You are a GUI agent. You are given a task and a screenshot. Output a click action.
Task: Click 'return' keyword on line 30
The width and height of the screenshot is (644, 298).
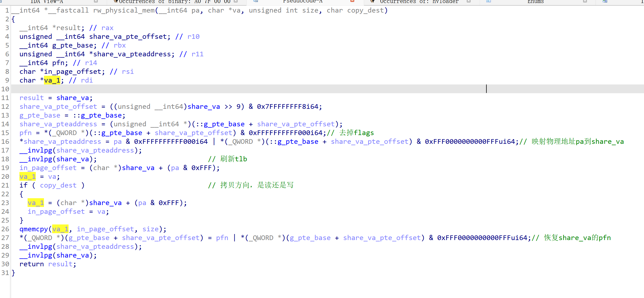point(32,264)
